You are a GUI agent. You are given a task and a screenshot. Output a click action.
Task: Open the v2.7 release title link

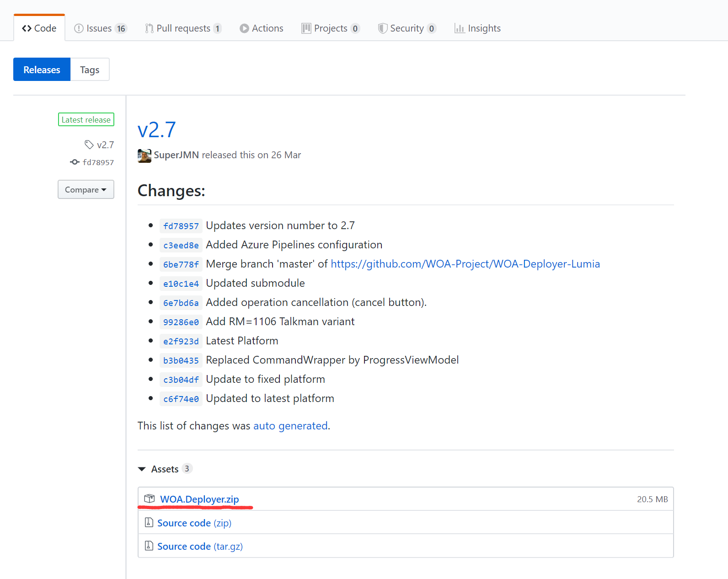point(156,130)
